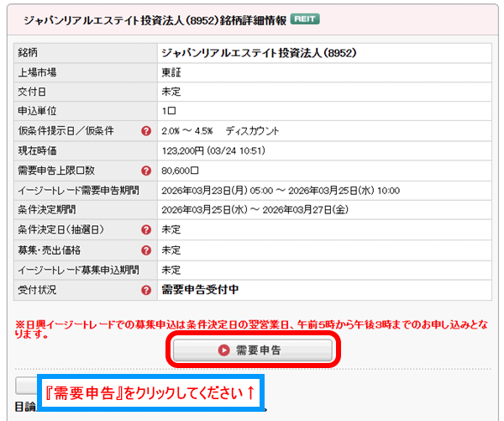Select the 交付日 value 未定

(x=171, y=92)
